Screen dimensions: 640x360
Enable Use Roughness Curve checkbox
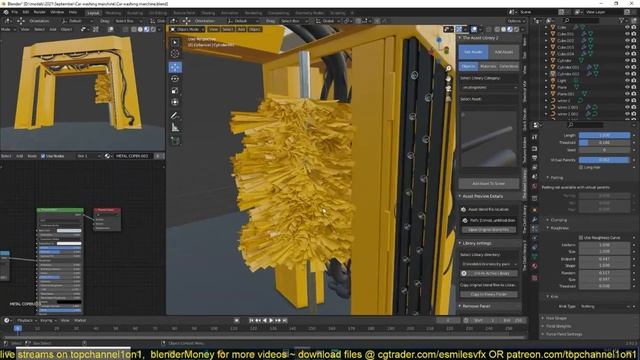(581, 238)
